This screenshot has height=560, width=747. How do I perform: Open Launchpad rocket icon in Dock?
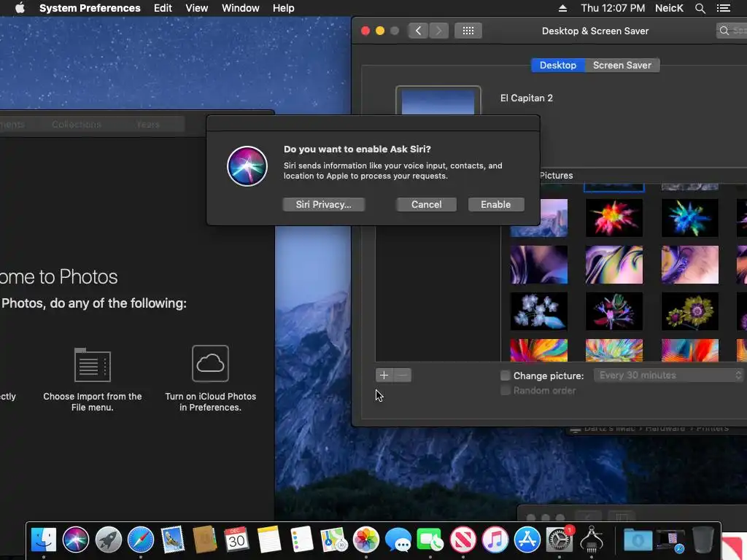coord(108,540)
